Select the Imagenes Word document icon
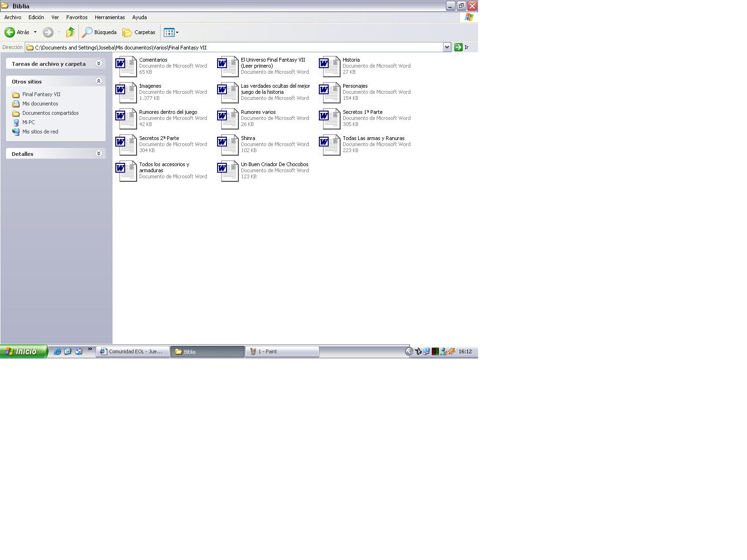The width and height of the screenshot is (747, 560). (x=126, y=93)
